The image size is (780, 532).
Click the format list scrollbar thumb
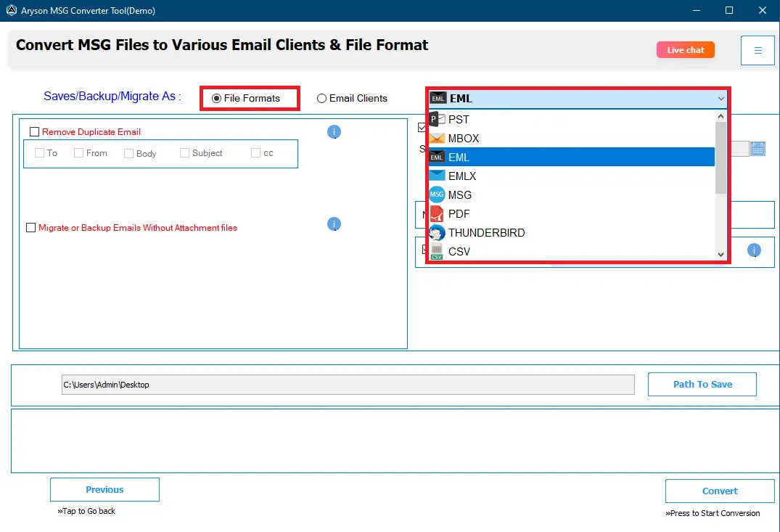pyautogui.click(x=721, y=157)
